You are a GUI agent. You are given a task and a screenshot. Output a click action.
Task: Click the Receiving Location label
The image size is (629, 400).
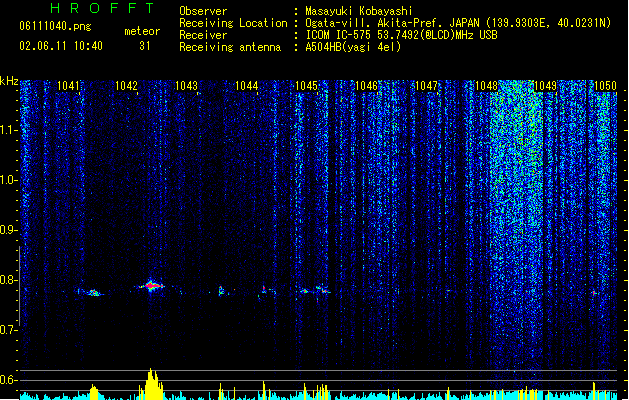[x=233, y=23]
